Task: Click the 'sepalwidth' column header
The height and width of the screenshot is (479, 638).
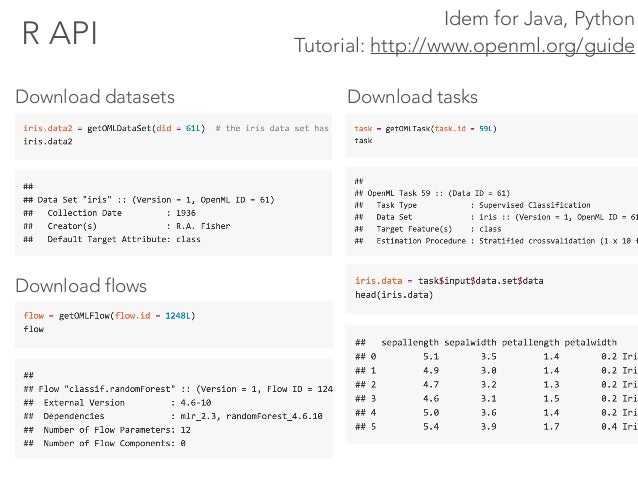Action: tap(470, 342)
